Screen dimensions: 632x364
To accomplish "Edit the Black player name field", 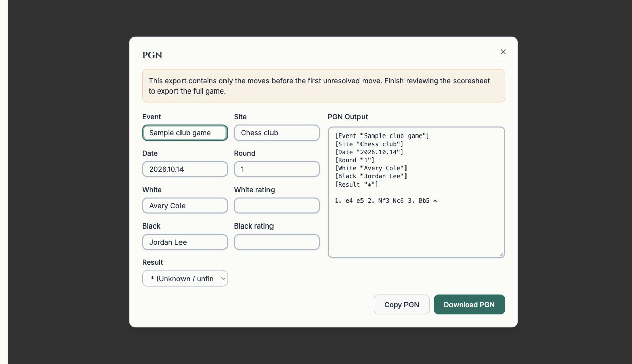I will coord(185,242).
